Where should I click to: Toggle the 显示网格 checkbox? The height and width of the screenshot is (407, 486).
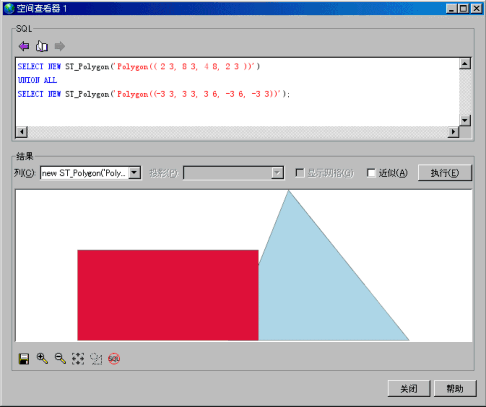tap(300, 173)
